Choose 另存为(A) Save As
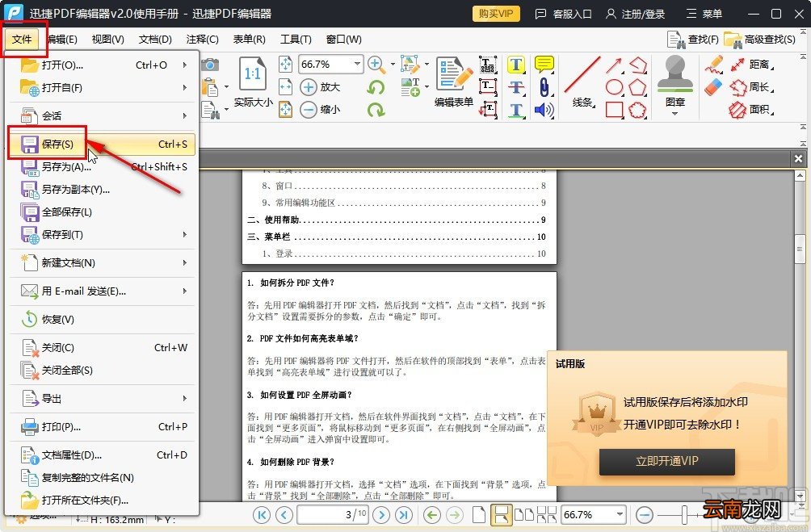The image size is (811, 532). (x=102, y=166)
